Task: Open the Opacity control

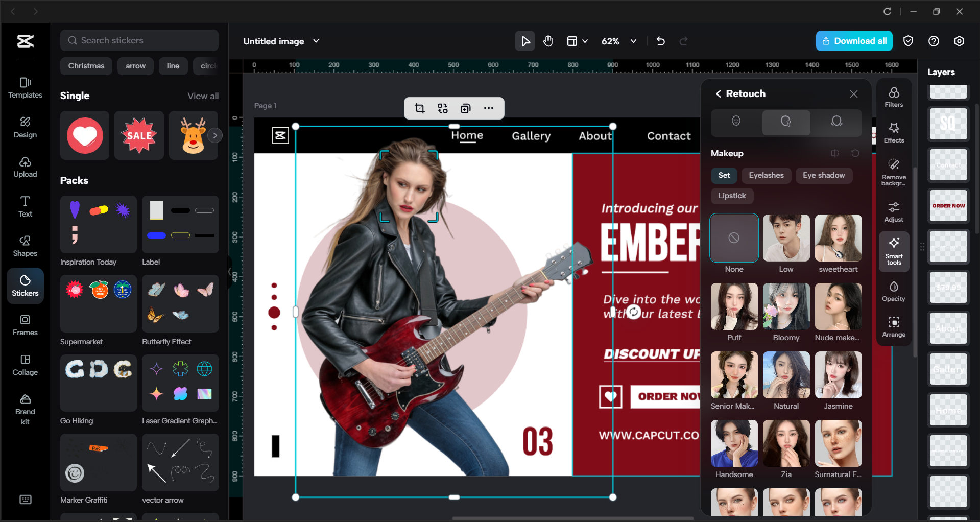Action: click(x=893, y=290)
